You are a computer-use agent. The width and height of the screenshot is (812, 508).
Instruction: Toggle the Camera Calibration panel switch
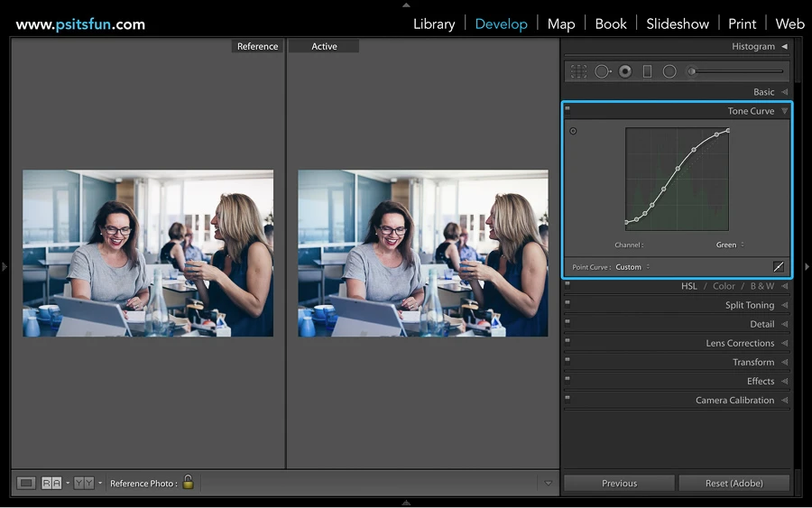(567, 398)
